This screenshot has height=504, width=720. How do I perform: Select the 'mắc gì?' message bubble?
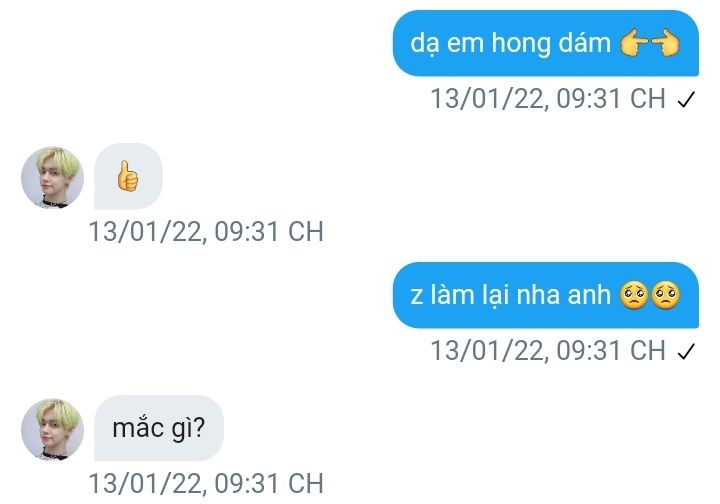(159, 428)
